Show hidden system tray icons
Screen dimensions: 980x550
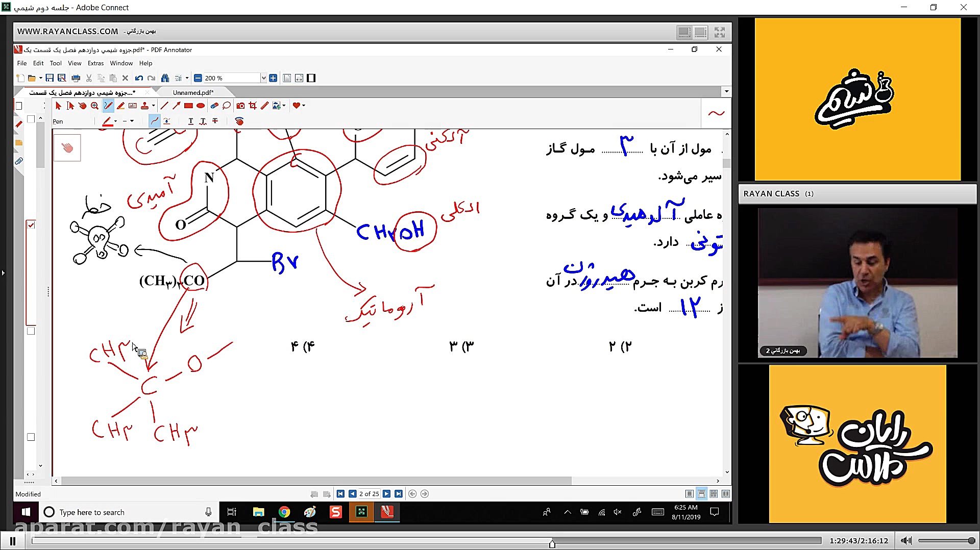click(568, 512)
